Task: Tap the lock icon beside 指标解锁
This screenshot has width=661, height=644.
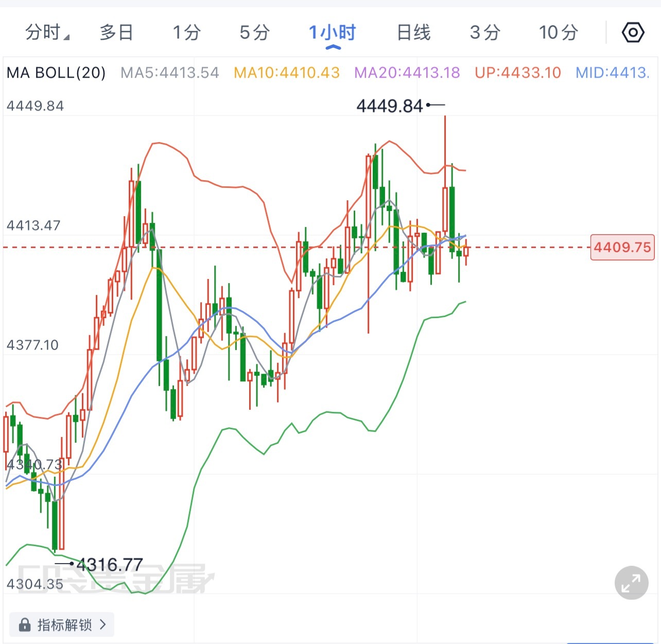Action: click(24, 625)
